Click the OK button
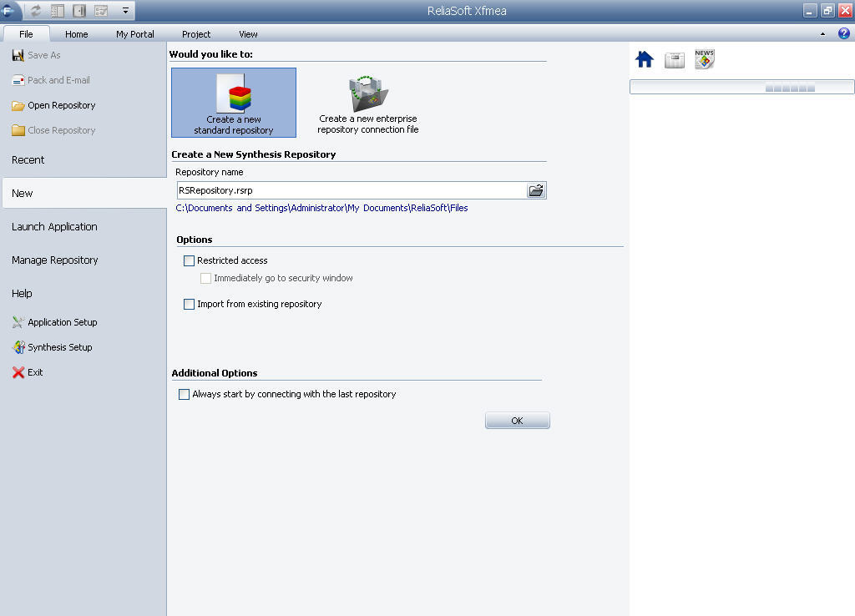The width and height of the screenshot is (855, 616). (517, 421)
